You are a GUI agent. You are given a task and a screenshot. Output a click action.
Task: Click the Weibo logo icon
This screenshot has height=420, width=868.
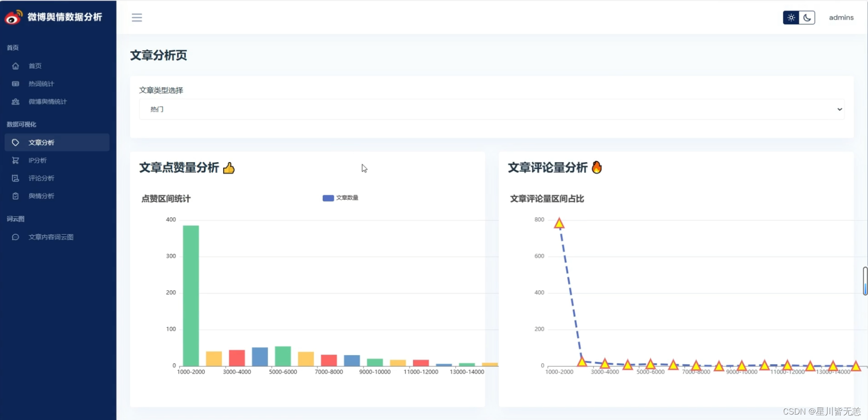click(x=13, y=17)
